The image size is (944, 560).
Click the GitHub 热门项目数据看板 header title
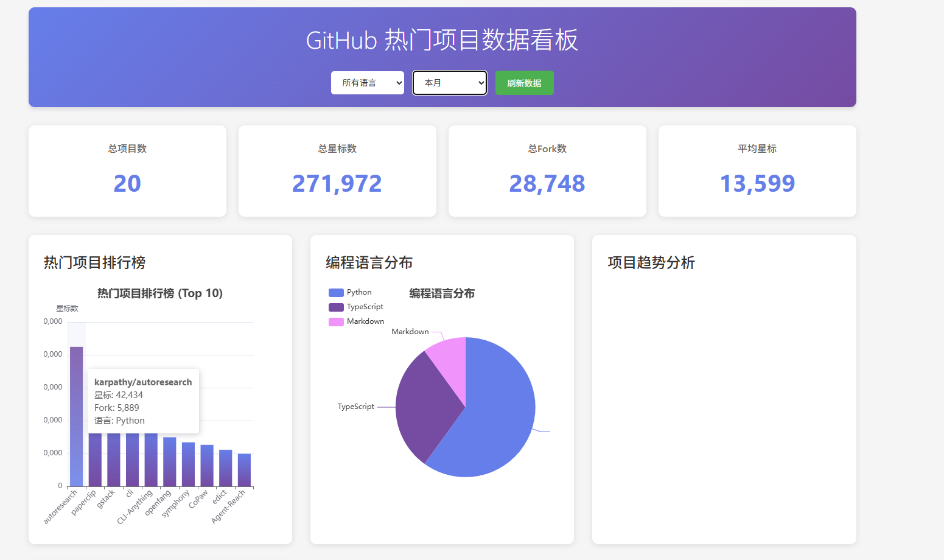[442, 40]
